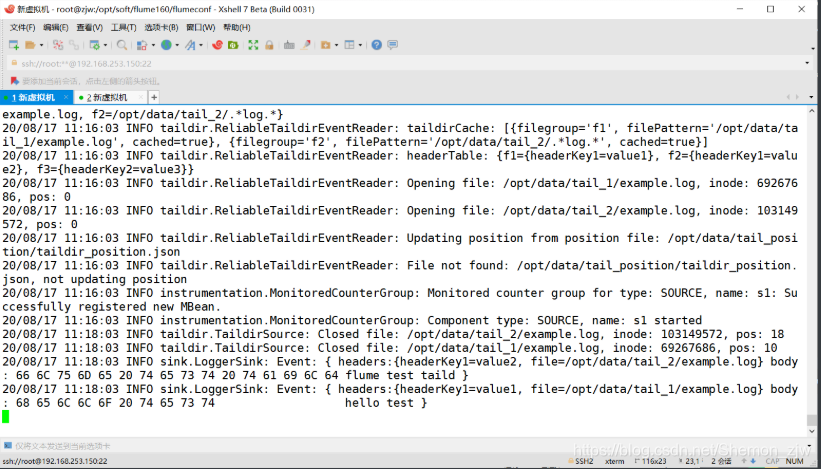Viewport: 821px width, 469px height.
Task: Click the window layout icon
Action: (349, 46)
